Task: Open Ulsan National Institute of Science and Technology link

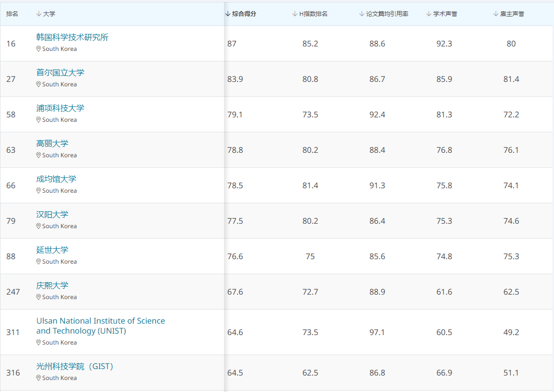Action: point(100,326)
